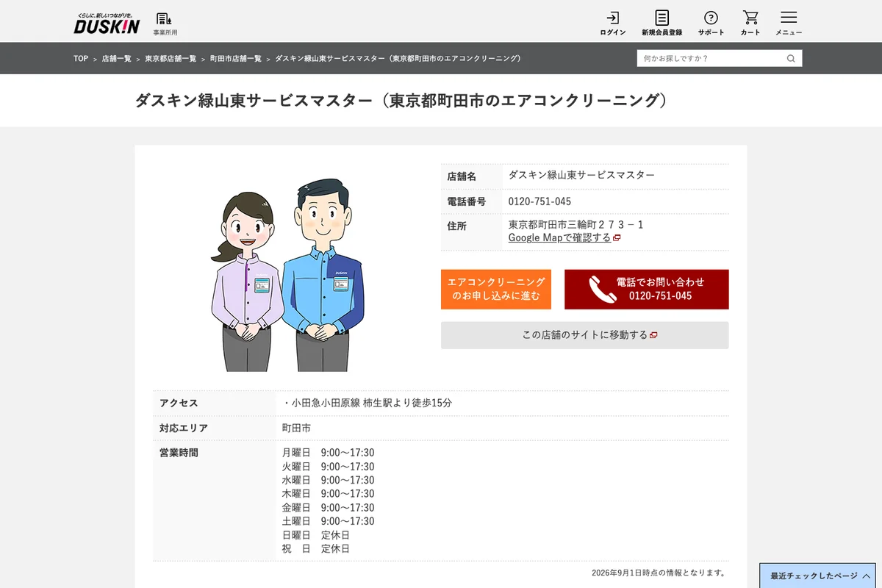The image size is (882, 588).
Task: Open 東京都店舗一覧 breadcrumb link
Action: 171,58
